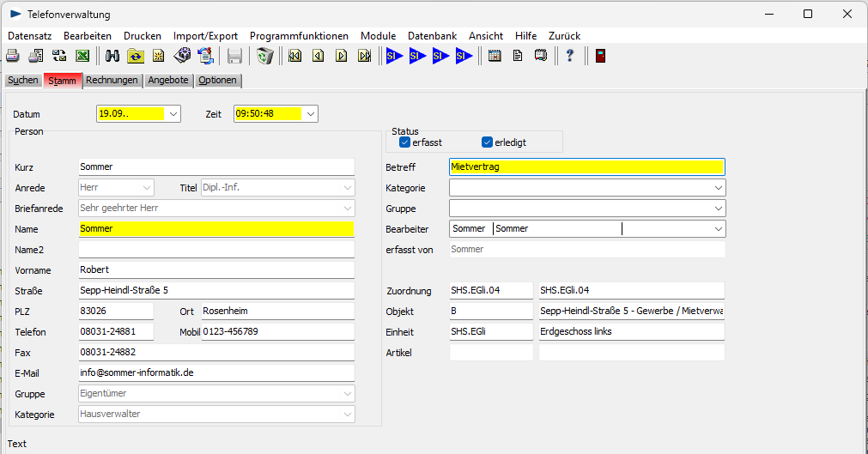Click the recycle bin delete icon
Viewport: 868px width, 454px height.
265,57
